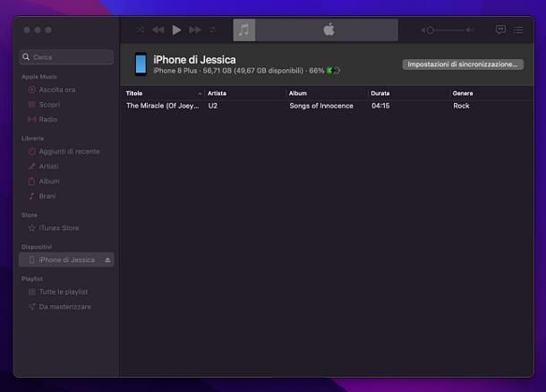Click the sort arrow in Titolo header
The width and height of the screenshot is (546, 392).
(x=200, y=94)
